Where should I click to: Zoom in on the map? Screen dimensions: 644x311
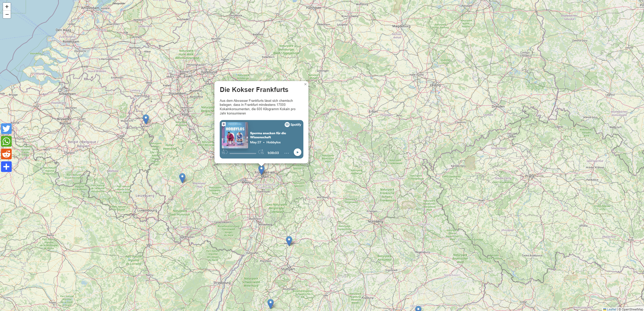coord(7,7)
